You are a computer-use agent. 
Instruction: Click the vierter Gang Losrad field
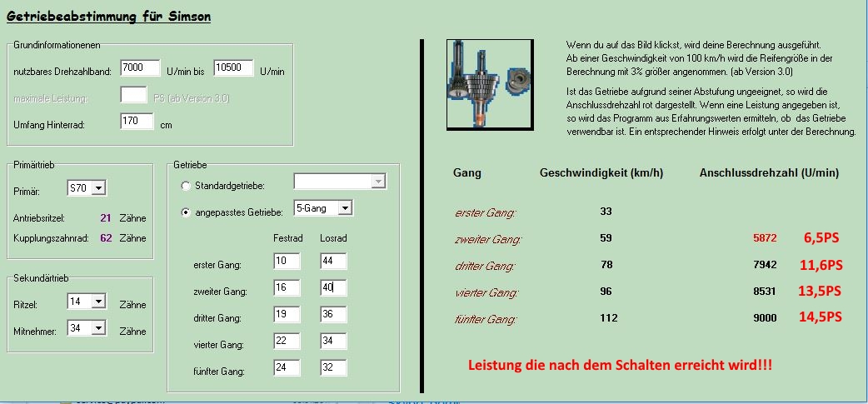pos(332,342)
